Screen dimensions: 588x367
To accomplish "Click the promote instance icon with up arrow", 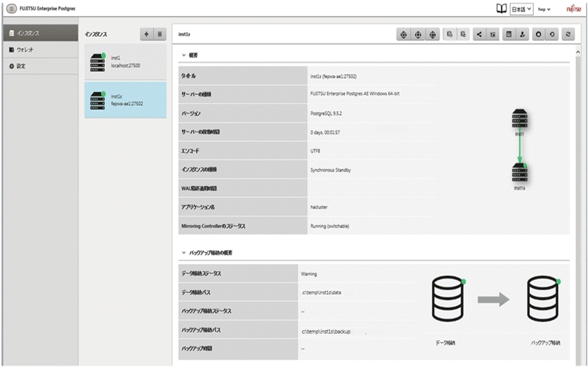I will click(493, 34).
